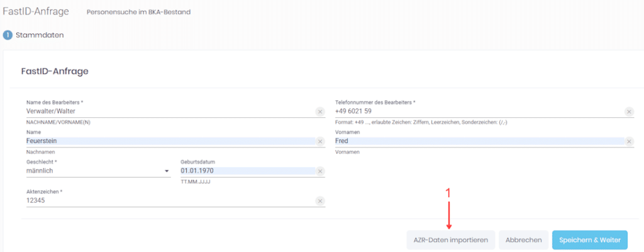
Task: Focus the Aktenzeichen input with 12345
Action: [164, 201]
